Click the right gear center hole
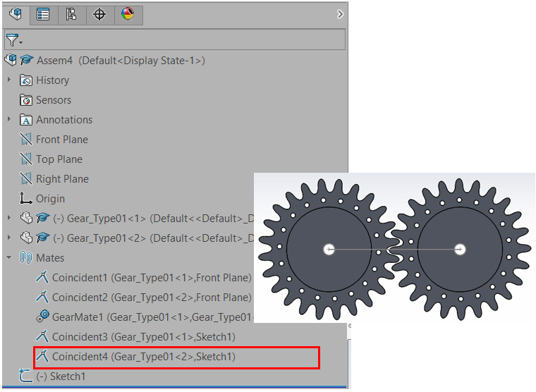536x392 pixels. pyautogui.click(x=460, y=249)
